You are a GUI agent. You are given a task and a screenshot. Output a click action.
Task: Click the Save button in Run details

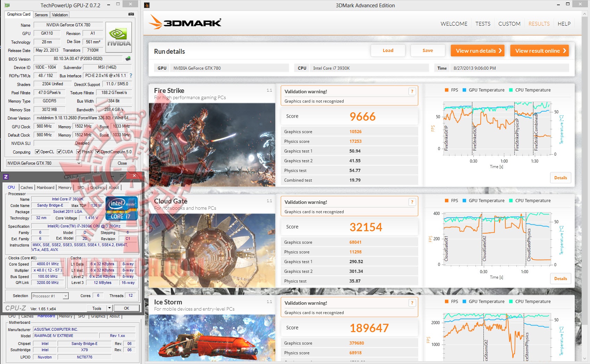428,51
